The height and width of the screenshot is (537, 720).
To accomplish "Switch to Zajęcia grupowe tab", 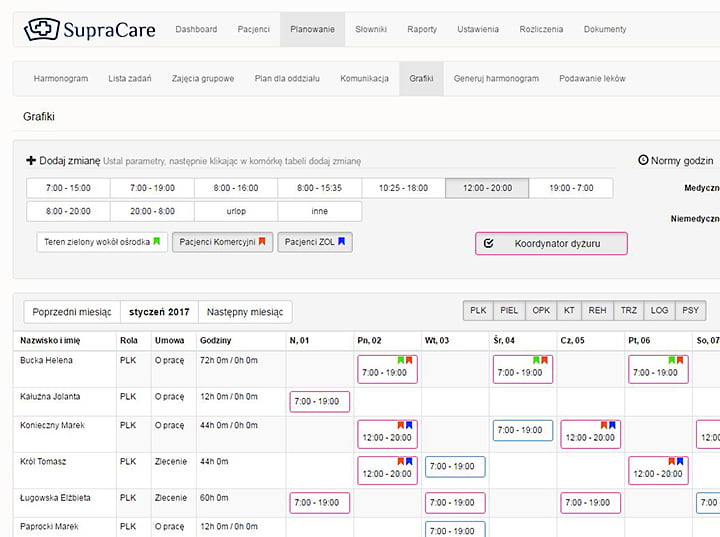I will (203, 79).
